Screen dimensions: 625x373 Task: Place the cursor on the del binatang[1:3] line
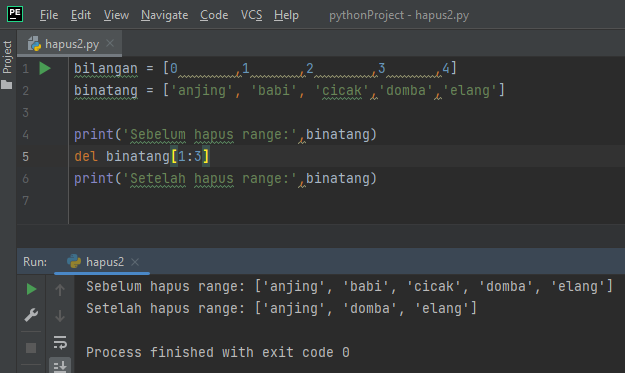click(x=142, y=156)
